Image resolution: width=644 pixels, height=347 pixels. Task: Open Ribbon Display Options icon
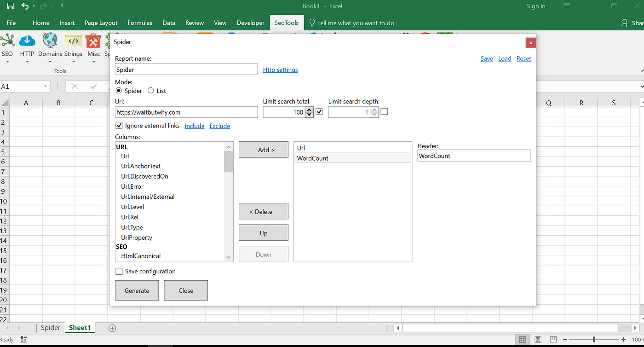(567, 6)
